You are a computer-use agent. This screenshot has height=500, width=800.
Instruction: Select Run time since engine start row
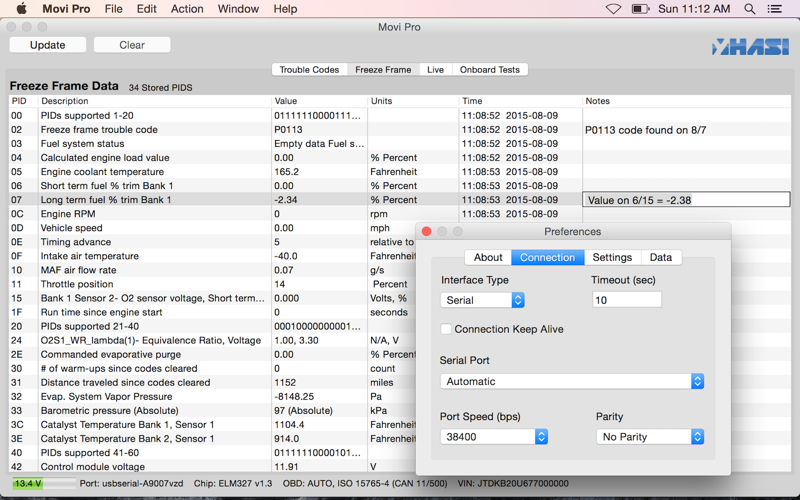pyautogui.click(x=212, y=312)
